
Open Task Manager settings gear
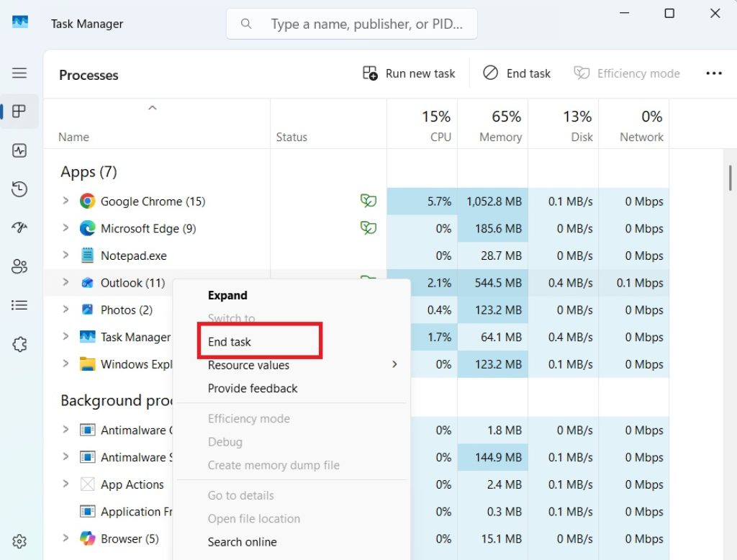coord(19,541)
